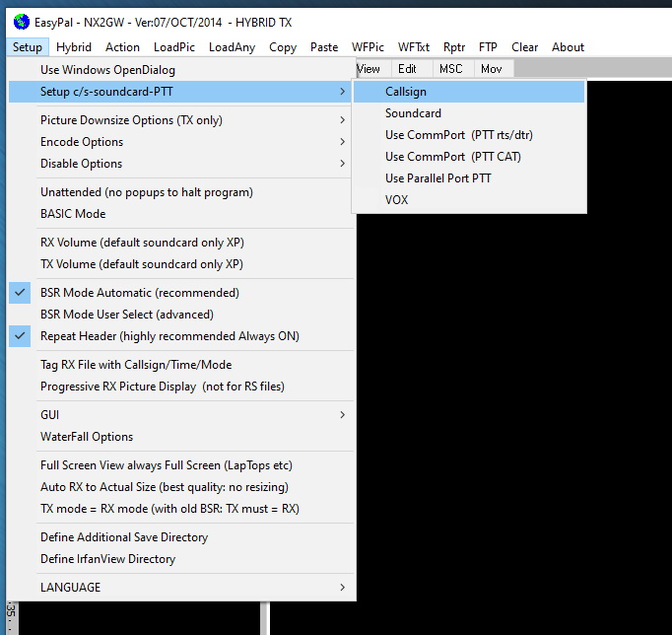Expand Encode Options submenu
The width and height of the screenshot is (672, 635).
[x=82, y=142]
